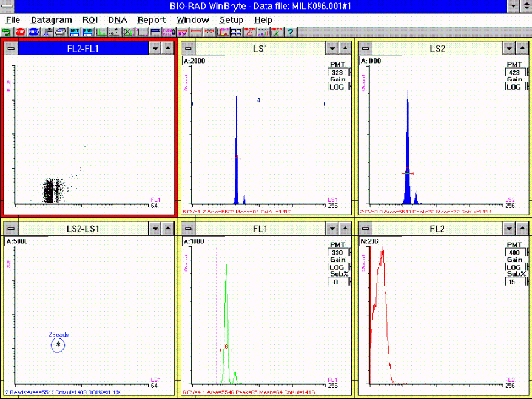Open the Gain LOG selector in FL1 panel
532x399 pixels.
[x=338, y=267]
